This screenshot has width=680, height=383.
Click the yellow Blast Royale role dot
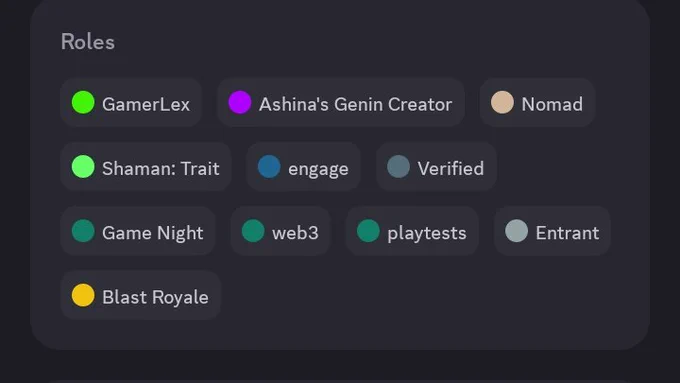coord(83,295)
